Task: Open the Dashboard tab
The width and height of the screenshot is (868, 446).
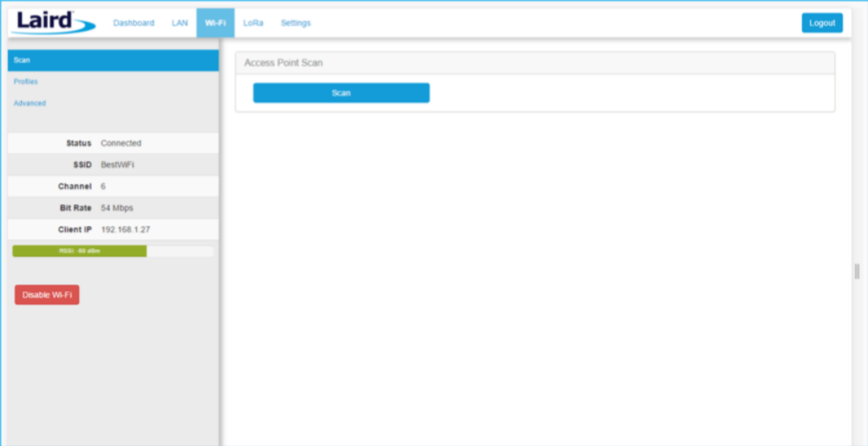Action: 133,24
